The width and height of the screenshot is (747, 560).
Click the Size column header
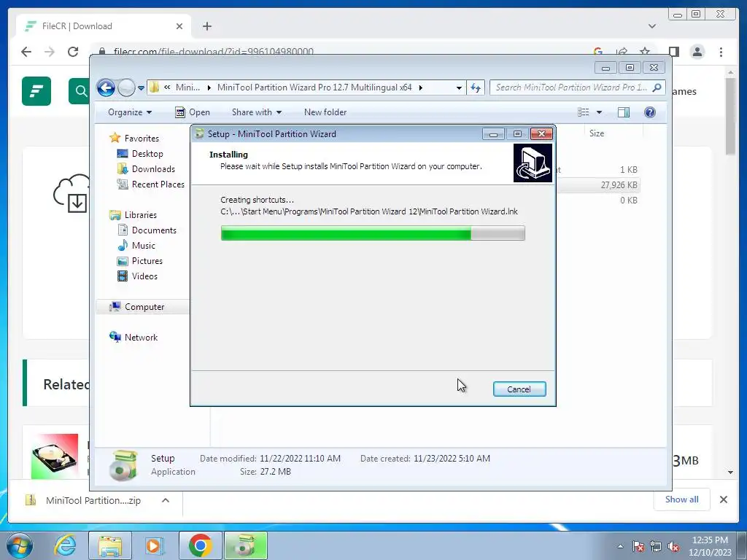coord(597,133)
